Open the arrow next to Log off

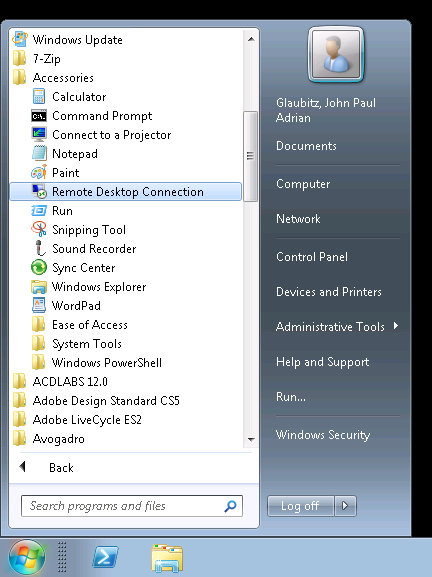[x=345, y=506]
